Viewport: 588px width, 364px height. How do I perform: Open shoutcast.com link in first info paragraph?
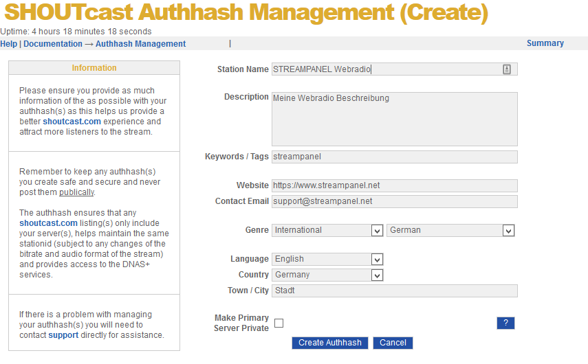[72, 122]
